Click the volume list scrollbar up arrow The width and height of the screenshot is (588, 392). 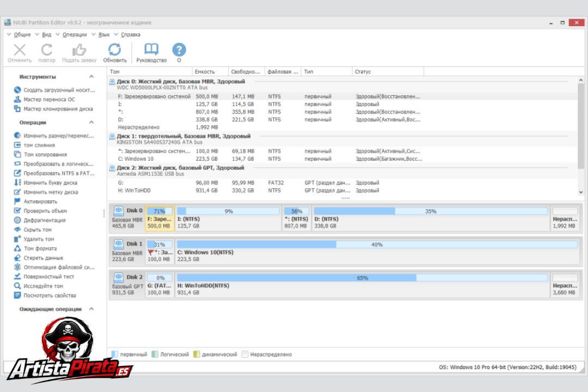(580, 80)
